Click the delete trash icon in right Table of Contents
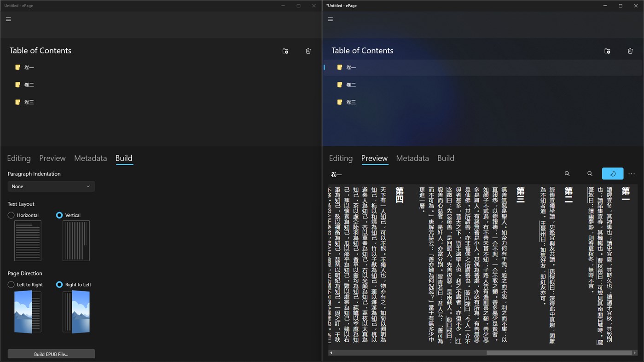644x362 pixels. tap(630, 51)
